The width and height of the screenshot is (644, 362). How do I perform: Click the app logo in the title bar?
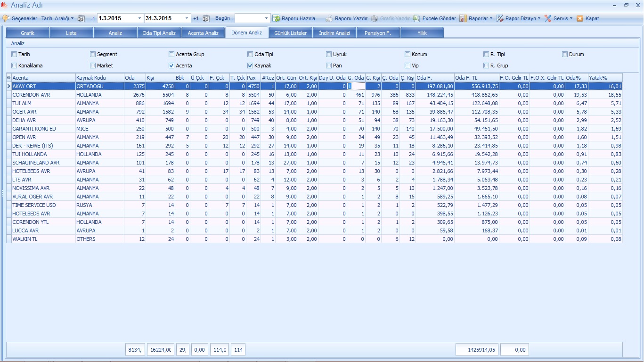pos(5,5)
